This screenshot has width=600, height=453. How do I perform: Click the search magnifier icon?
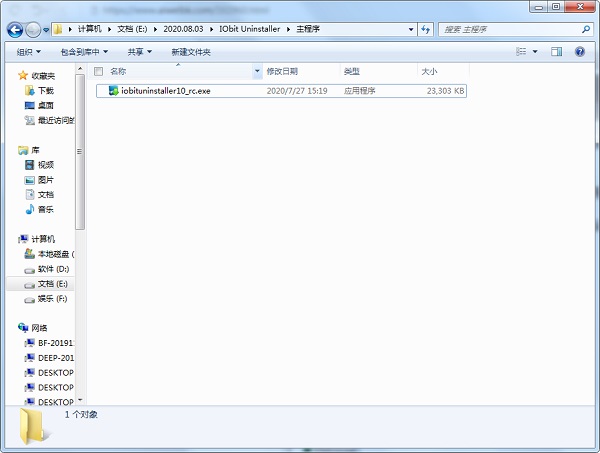click(585, 29)
